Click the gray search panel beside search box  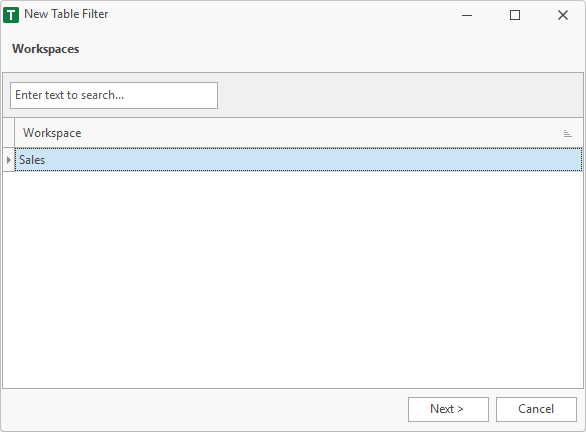point(400,96)
